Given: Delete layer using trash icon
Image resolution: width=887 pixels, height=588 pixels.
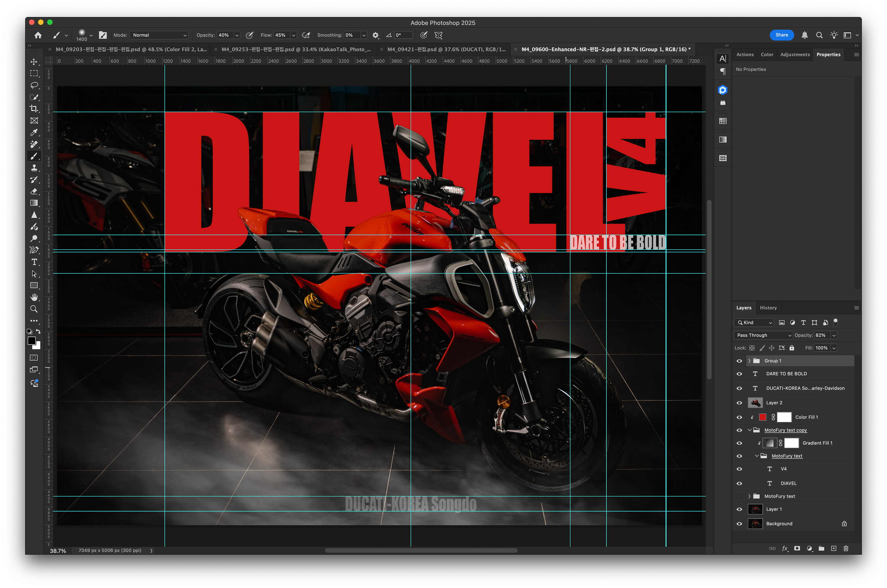Looking at the screenshot, I should point(846,549).
